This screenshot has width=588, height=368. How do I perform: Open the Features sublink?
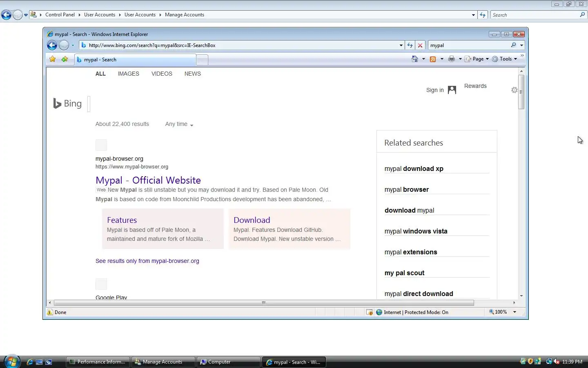122,220
